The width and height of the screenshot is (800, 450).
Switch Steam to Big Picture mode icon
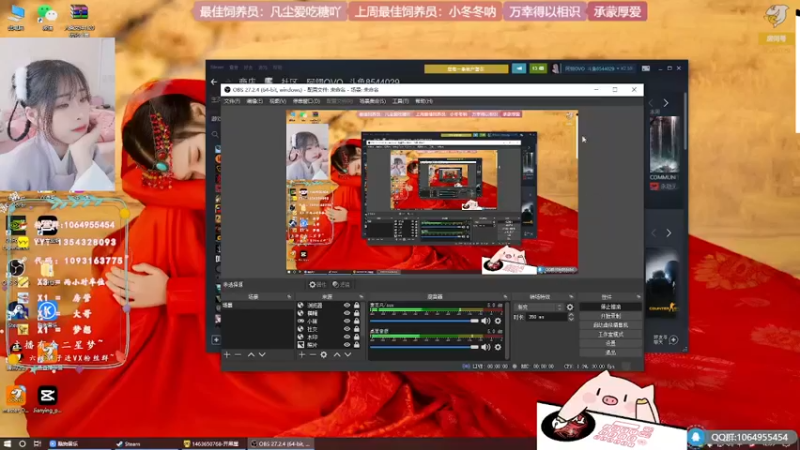[646, 68]
